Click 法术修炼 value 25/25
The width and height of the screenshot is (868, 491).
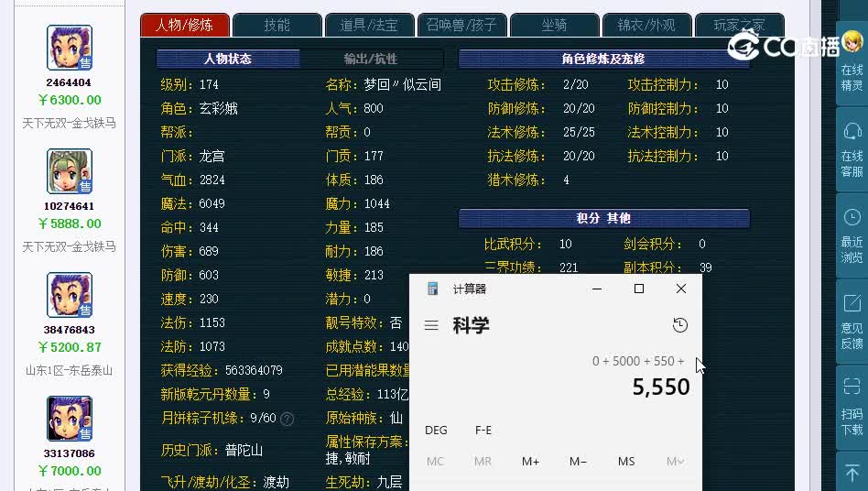(x=579, y=132)
